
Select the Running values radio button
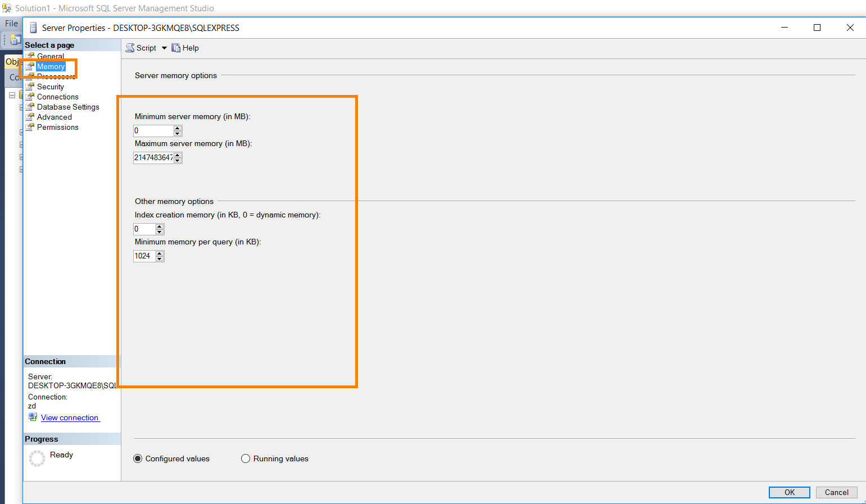pyautogui.click(x=246, y=458)
